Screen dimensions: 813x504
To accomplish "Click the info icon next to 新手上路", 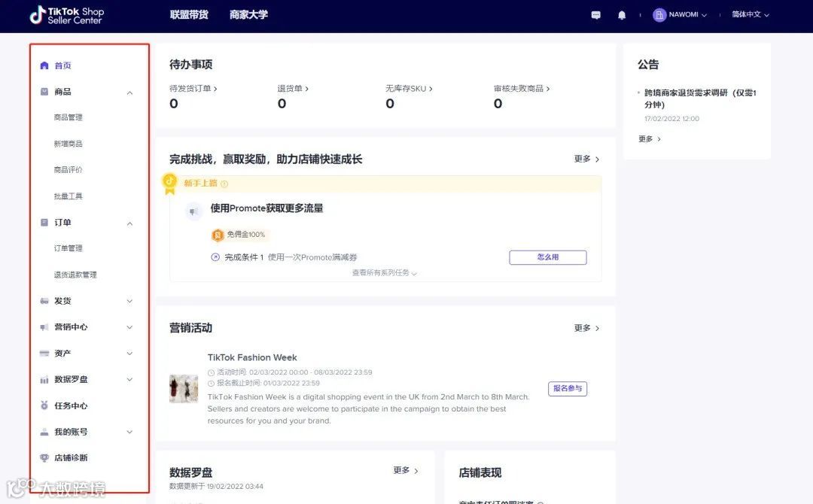I will (x=224, y=184).
